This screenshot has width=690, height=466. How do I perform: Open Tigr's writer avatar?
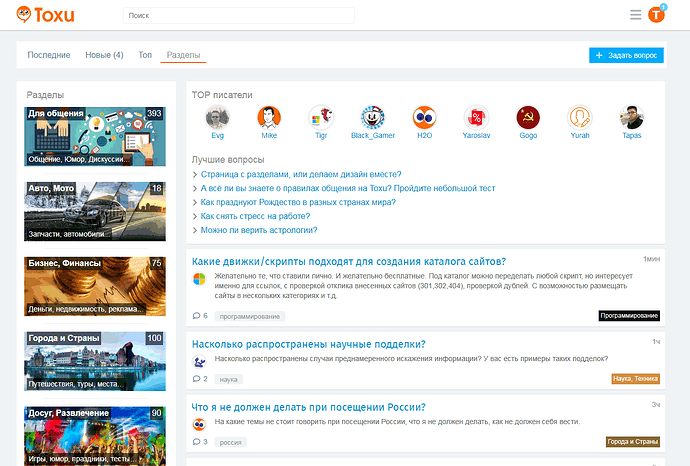321,117
